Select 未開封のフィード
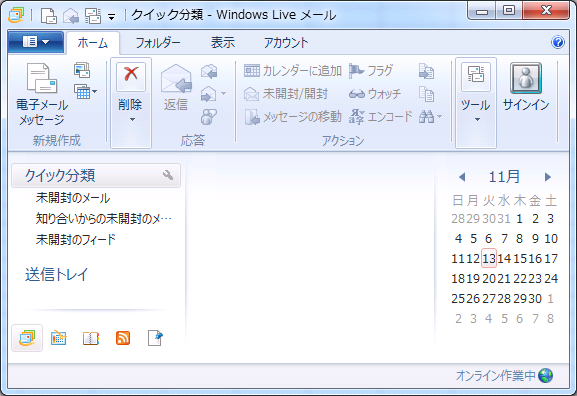The image size is (577, 396). 75,240
